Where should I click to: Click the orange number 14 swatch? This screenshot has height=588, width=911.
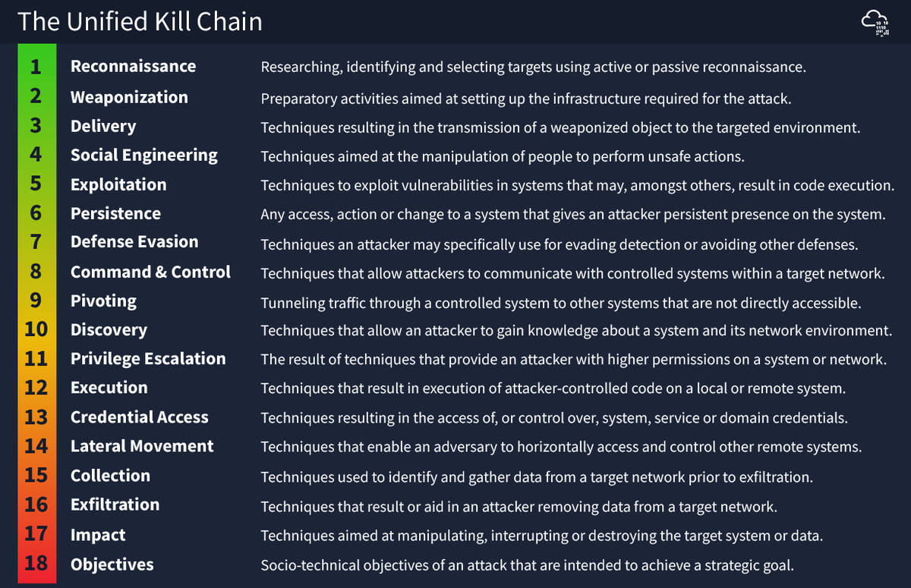pos(36,446)
